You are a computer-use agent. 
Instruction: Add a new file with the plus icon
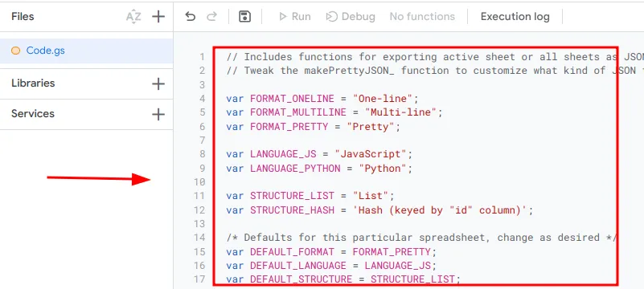(x=158, y=17)
